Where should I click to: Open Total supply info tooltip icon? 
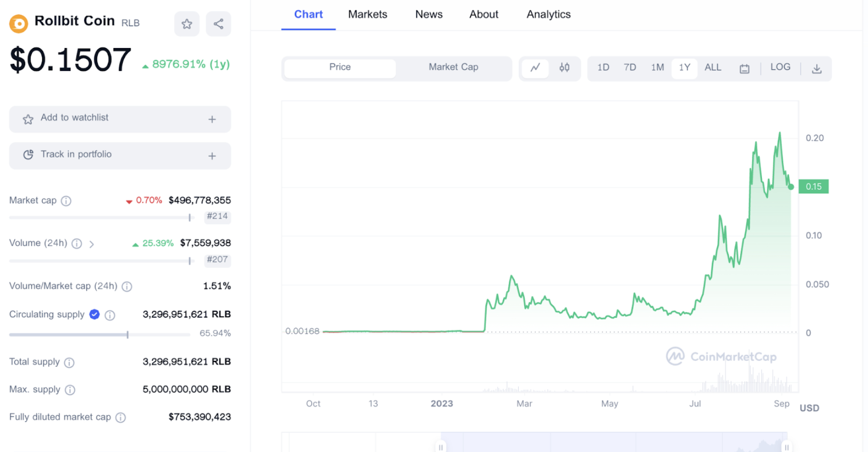coord(69,362)
